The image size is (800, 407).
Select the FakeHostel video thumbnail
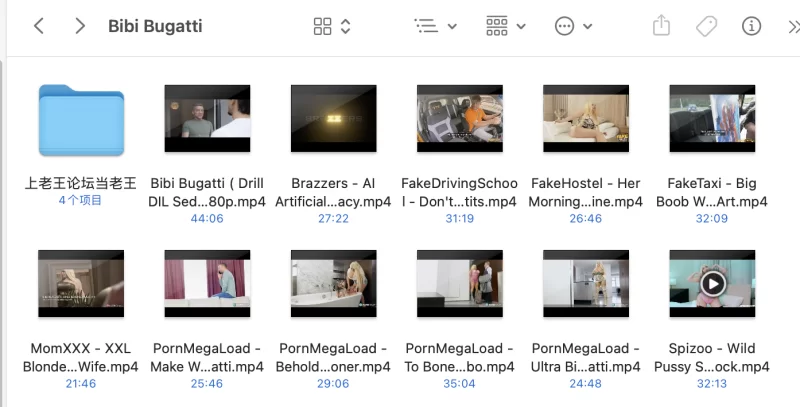tap(586, 118)
